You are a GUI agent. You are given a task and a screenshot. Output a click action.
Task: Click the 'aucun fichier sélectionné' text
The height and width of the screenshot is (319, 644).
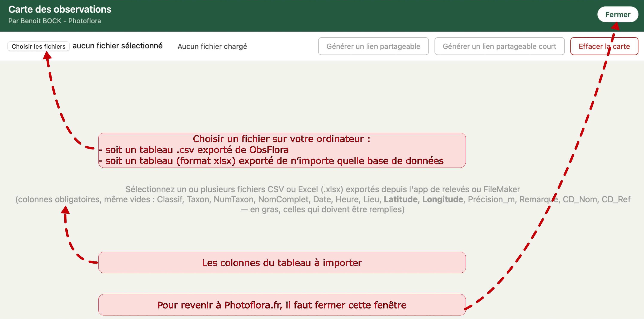pos(117,46)
